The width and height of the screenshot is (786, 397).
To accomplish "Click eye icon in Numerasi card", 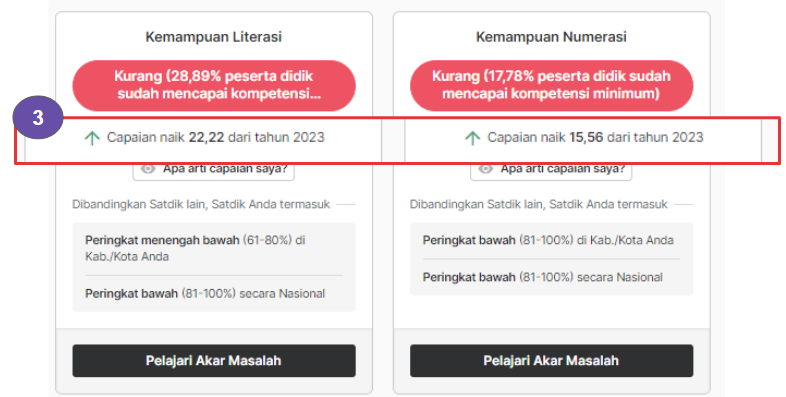I will 486,169.
